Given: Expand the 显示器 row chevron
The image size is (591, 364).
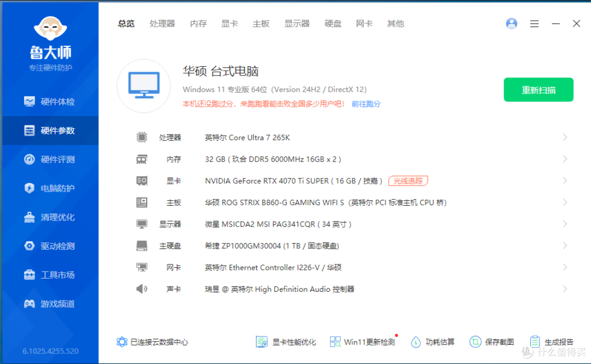Looking at the screenshot, I should pyautogui.click(x=565, y=224).
